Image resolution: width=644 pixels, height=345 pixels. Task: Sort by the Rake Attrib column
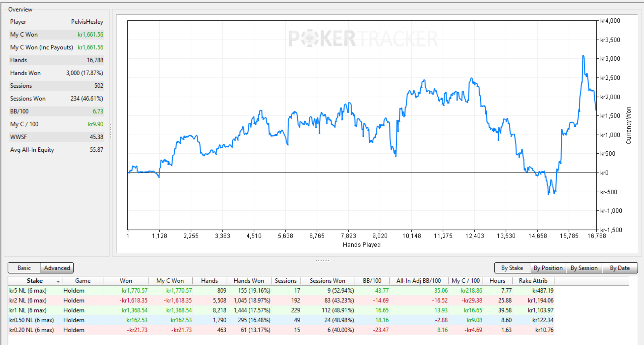click(x=533, y=281)
